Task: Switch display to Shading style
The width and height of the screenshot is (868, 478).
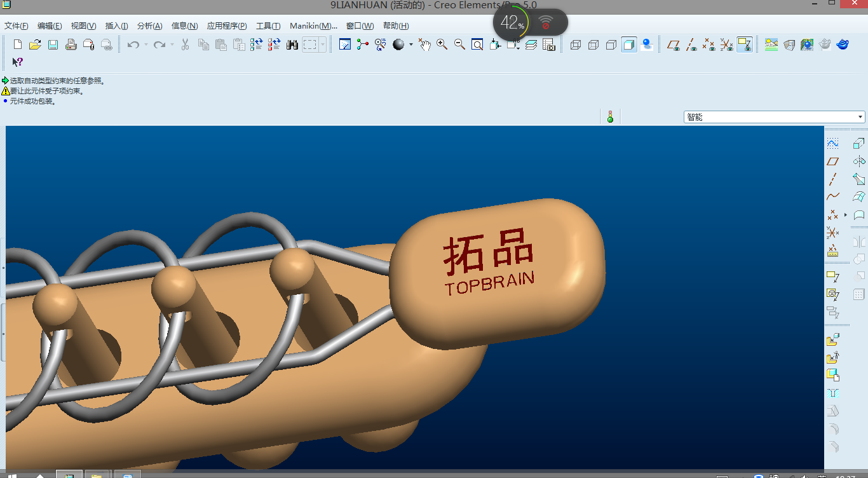Action: click(x=629, y=44)
